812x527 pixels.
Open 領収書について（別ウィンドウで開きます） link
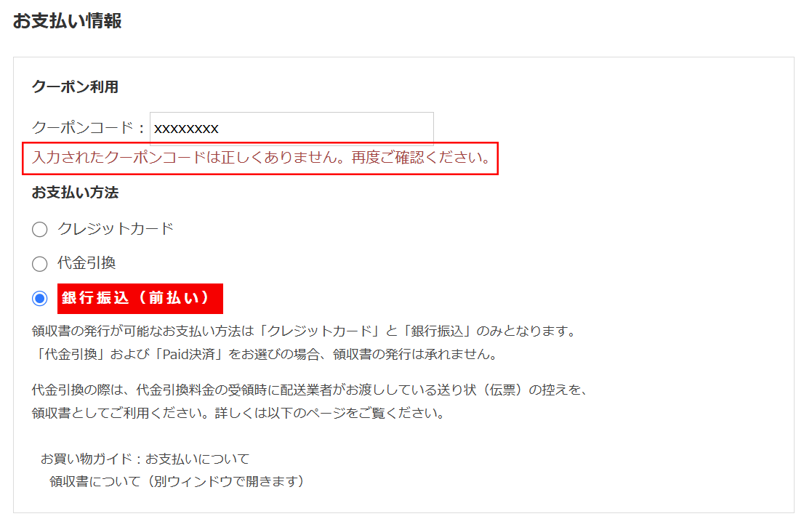(177, 481)
